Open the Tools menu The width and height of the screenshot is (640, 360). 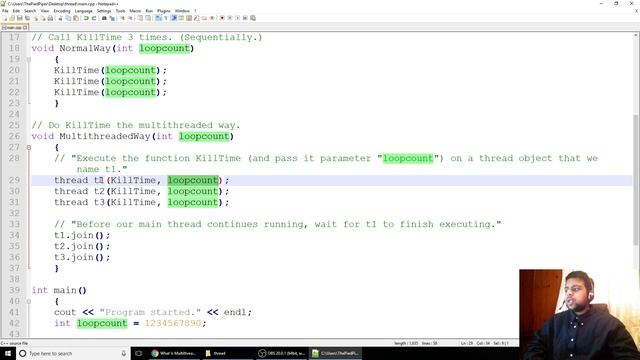click(120, 11)
